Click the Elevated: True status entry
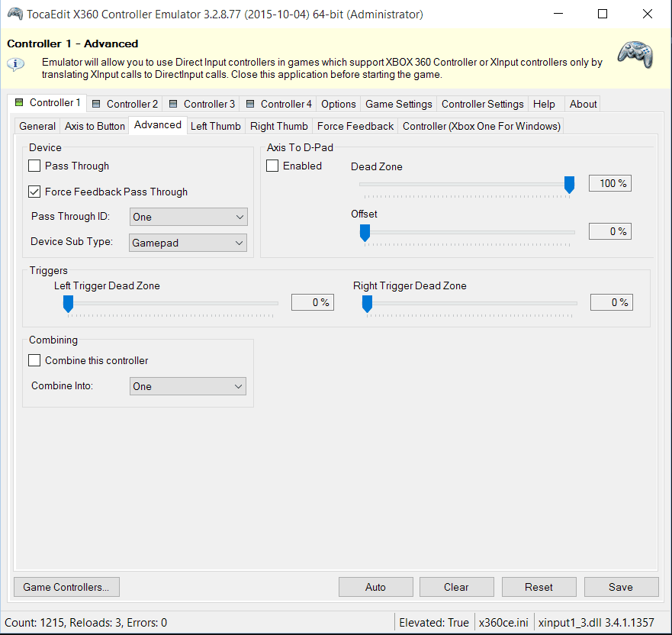Image resolution: width=672 pixels, height=635 pixels. [x=434, y=623]
